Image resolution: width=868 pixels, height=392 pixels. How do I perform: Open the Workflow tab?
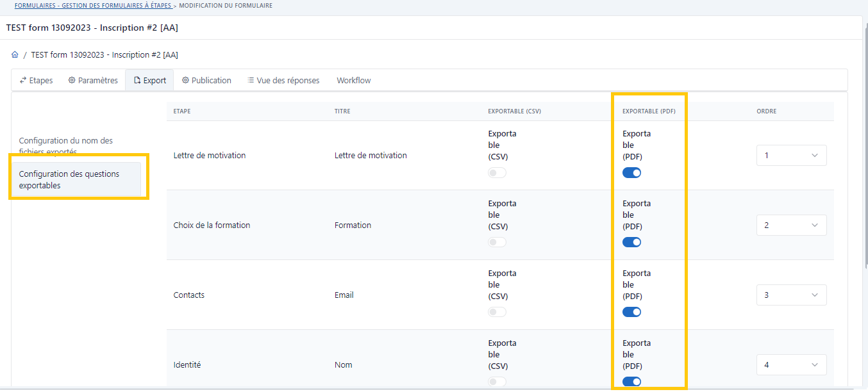click(x=353, y=81)
